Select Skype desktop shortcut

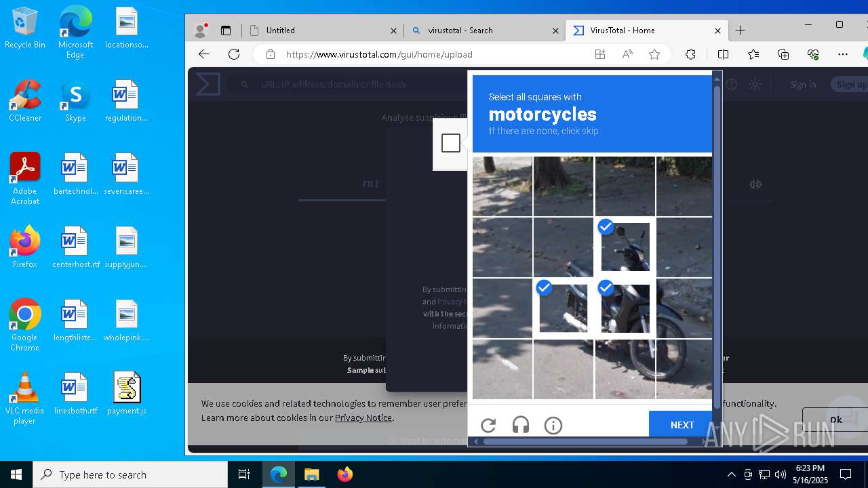(75, 101)
